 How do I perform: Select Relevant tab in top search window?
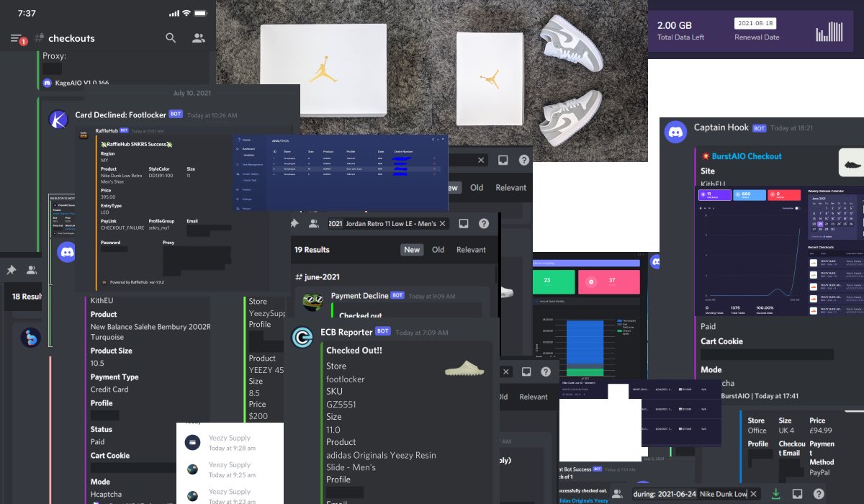(510, 187)
